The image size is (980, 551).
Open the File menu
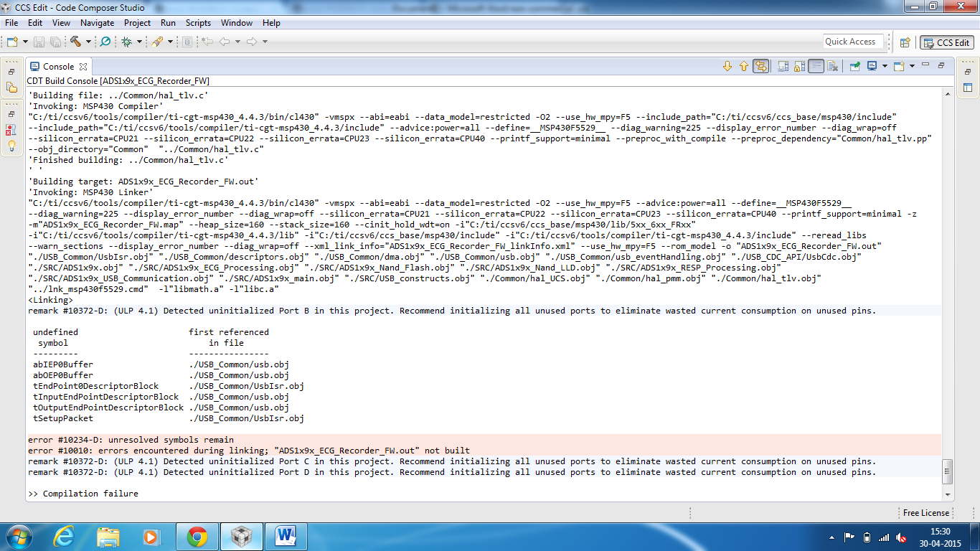click(11, 23)
